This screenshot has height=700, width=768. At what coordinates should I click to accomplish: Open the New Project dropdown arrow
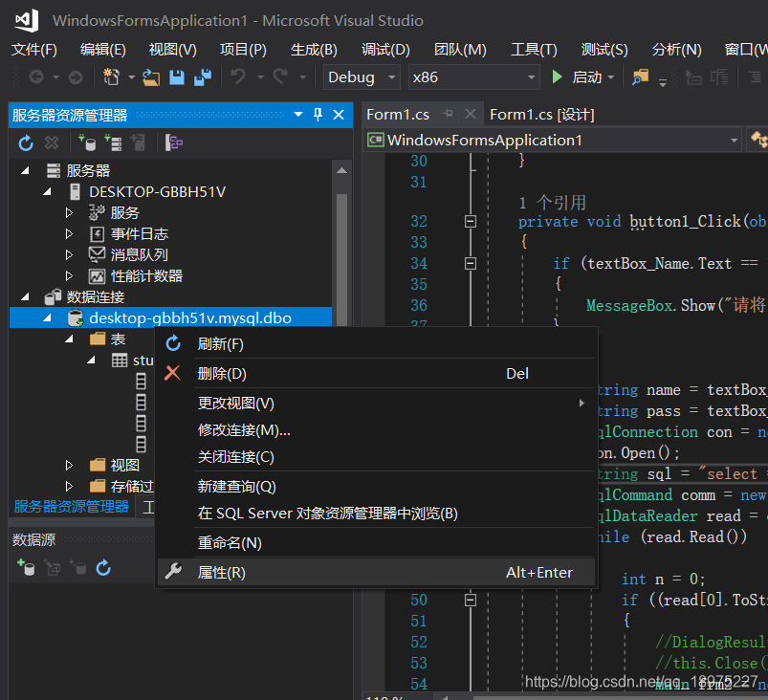(x=131, y=77)
